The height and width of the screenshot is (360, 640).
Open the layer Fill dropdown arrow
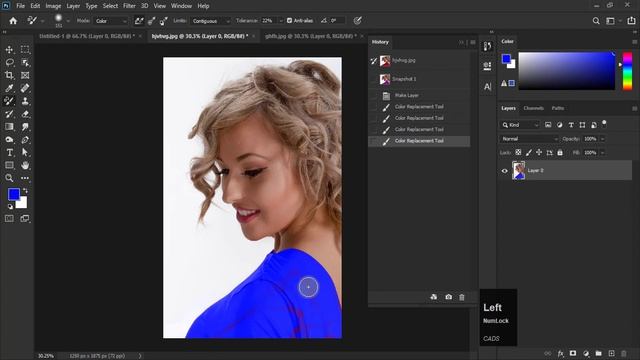pos(602,153)
